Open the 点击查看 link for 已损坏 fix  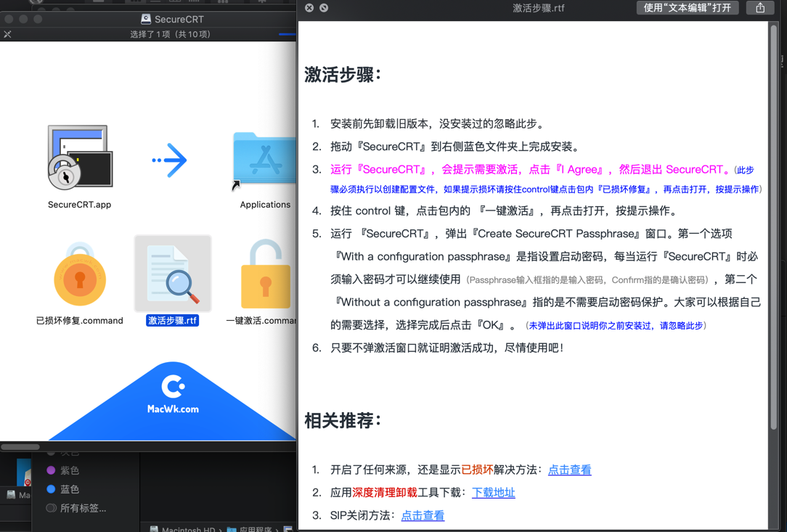(x=569, y=470)
